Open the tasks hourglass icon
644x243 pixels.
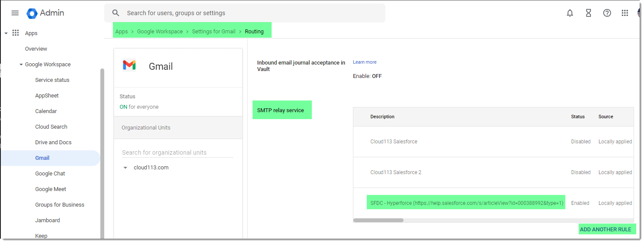pyautogui.click(x=588, y=13)
